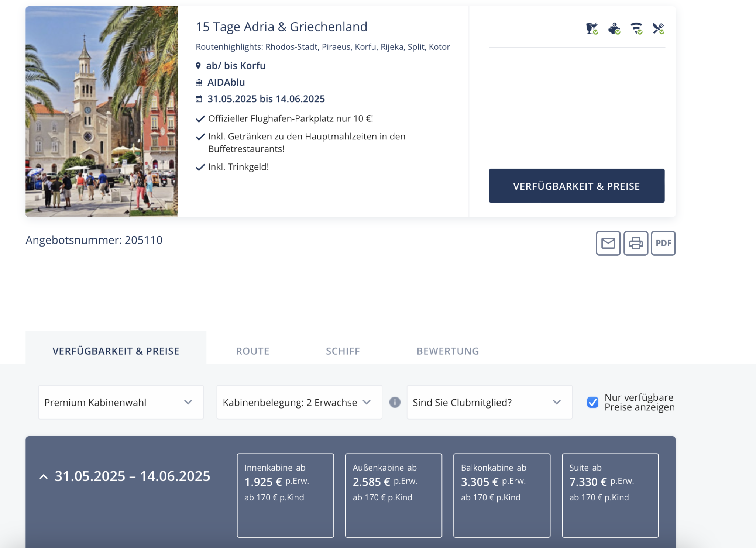Switch to the Route tab

tap(252, 351)
